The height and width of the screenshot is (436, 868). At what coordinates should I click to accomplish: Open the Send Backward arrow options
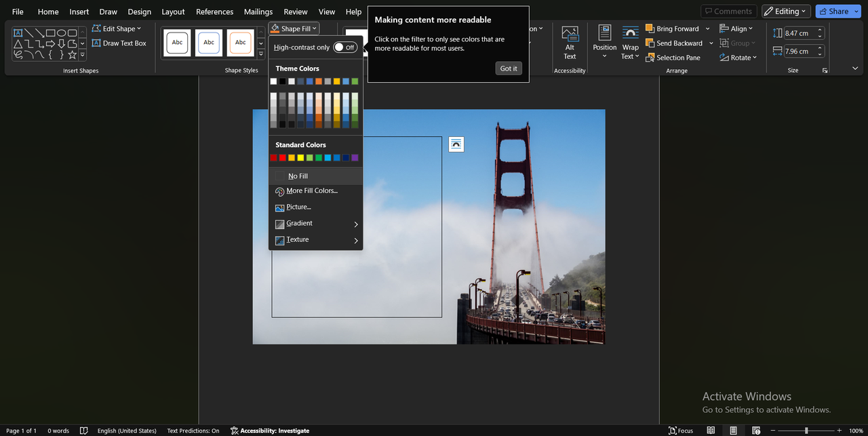pyautogui.click(x=711, y=43)
